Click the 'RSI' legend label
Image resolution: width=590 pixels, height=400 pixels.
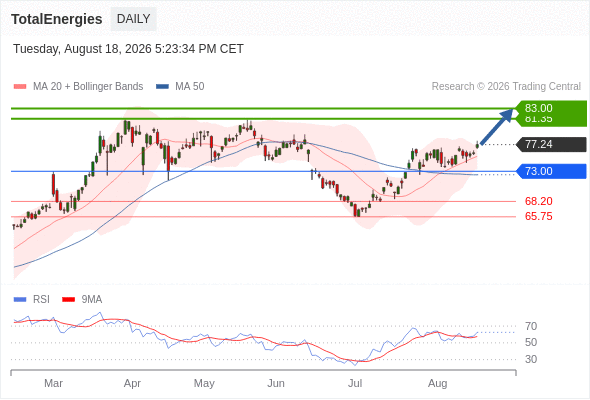[41, 300]
